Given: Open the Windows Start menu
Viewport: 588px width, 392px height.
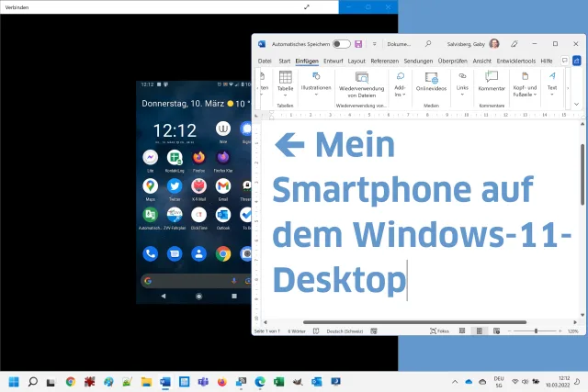Looking at the screenshot, I should pyautogui.click(x=14, y=382).
